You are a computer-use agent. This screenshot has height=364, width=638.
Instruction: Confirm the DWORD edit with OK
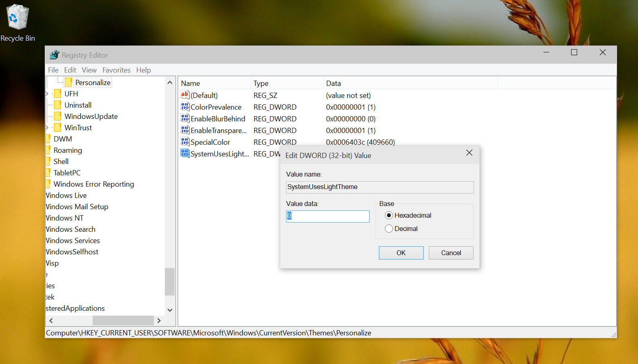[x=401, y=253]
